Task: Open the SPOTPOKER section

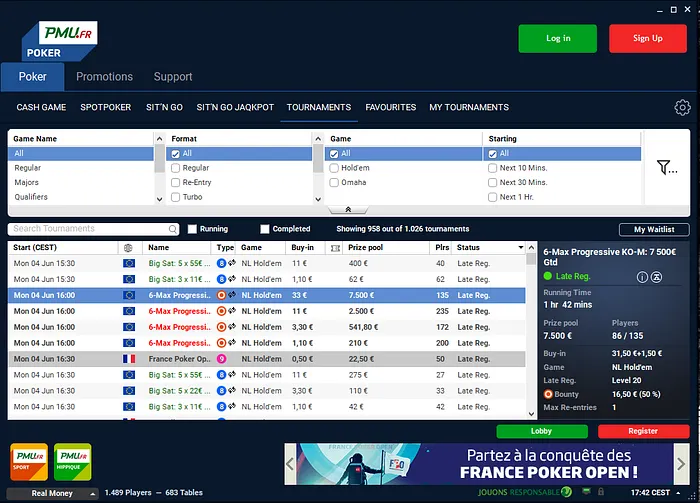Action: (106, 107)
